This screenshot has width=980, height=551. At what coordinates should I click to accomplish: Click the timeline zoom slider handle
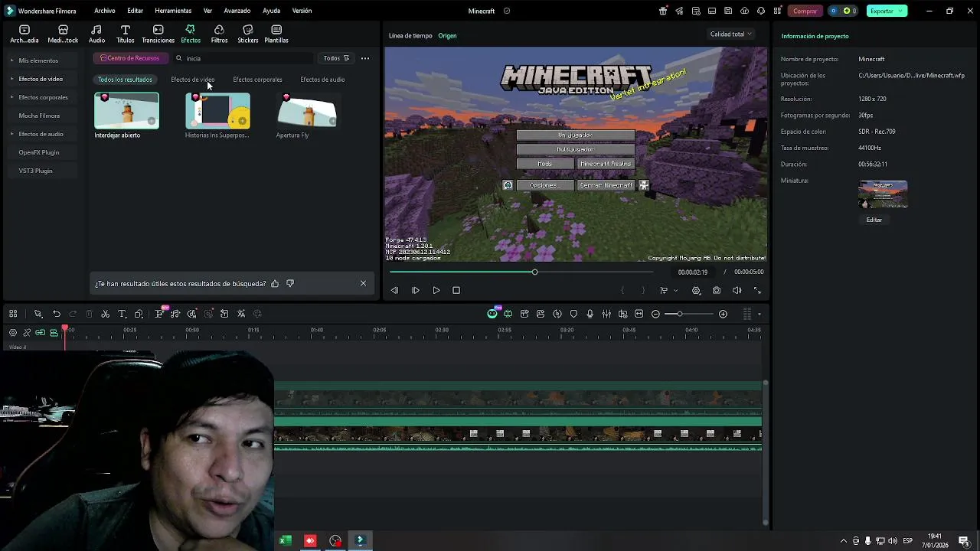(x=679, y=314)
